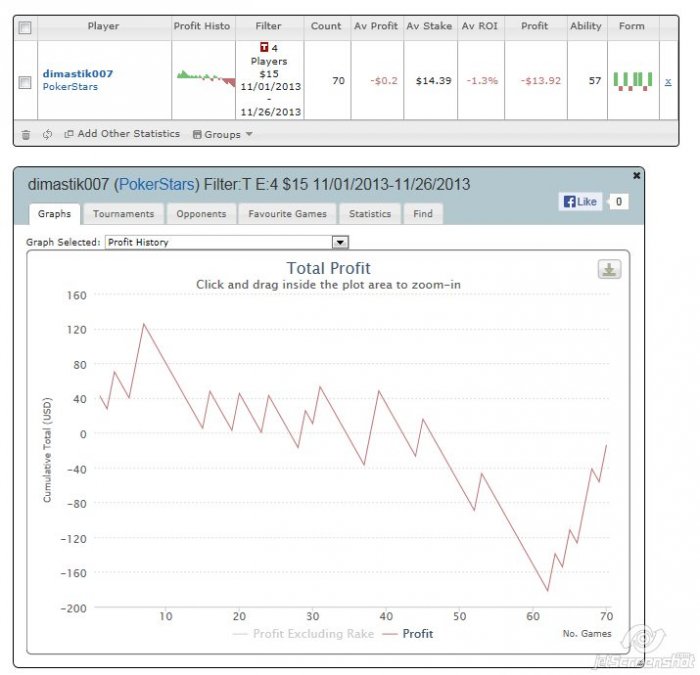
Task: Click the Filter column header
Action: click(x=269, y=26)
